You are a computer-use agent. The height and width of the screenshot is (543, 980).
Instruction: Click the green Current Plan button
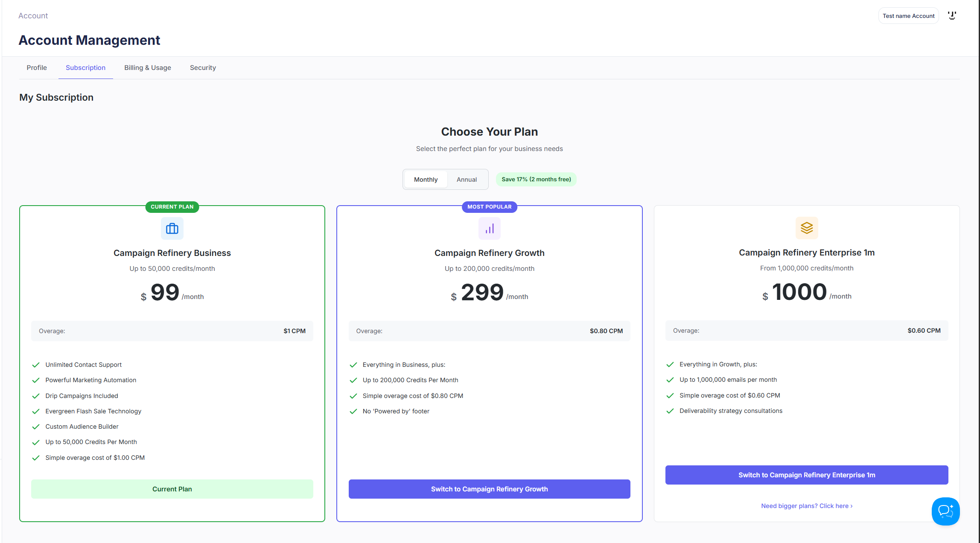(172, 489)
